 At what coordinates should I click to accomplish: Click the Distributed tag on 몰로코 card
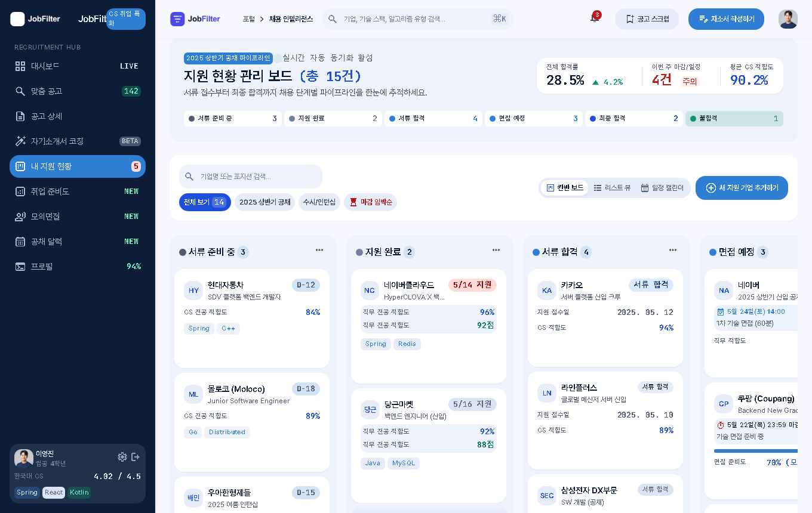tap(227, 432)
